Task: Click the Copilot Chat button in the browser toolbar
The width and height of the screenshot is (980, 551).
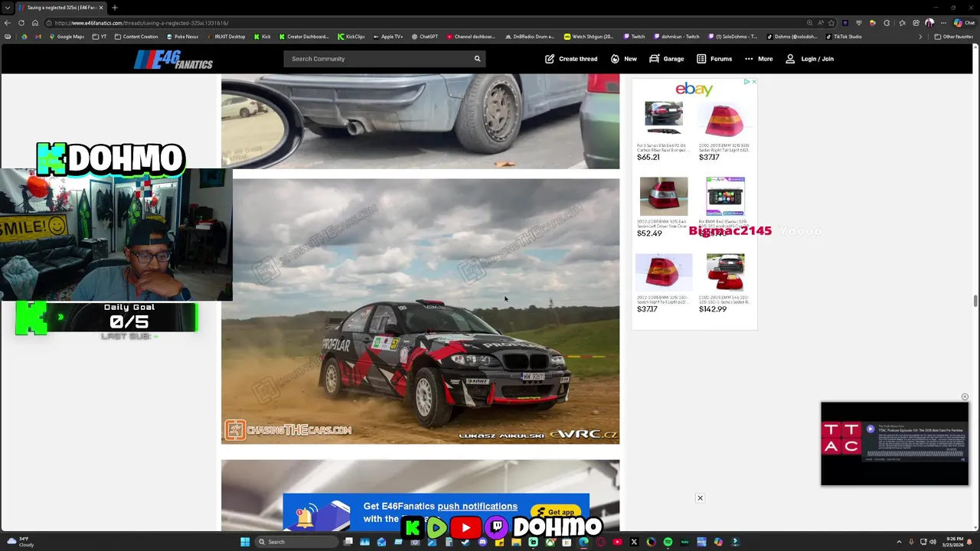Action: (x=964, y=23)
